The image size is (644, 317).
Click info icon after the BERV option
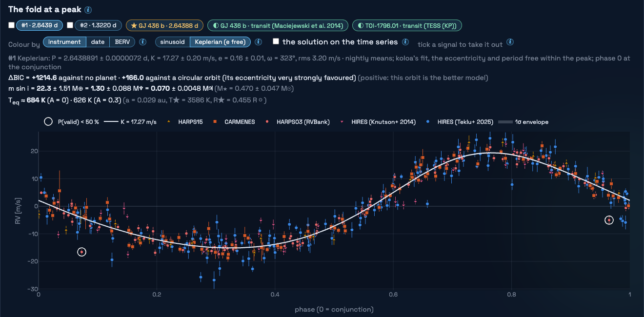tap(143, 42)
